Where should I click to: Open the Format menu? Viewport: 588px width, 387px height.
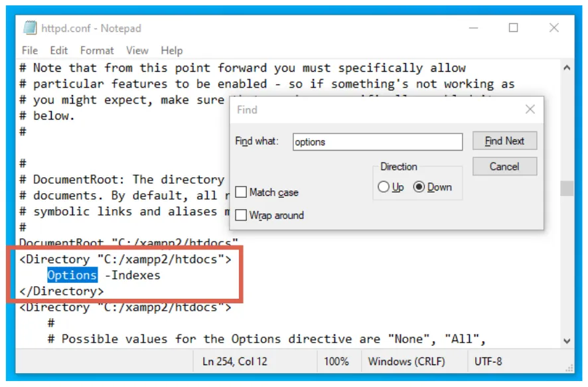[96, 50]
